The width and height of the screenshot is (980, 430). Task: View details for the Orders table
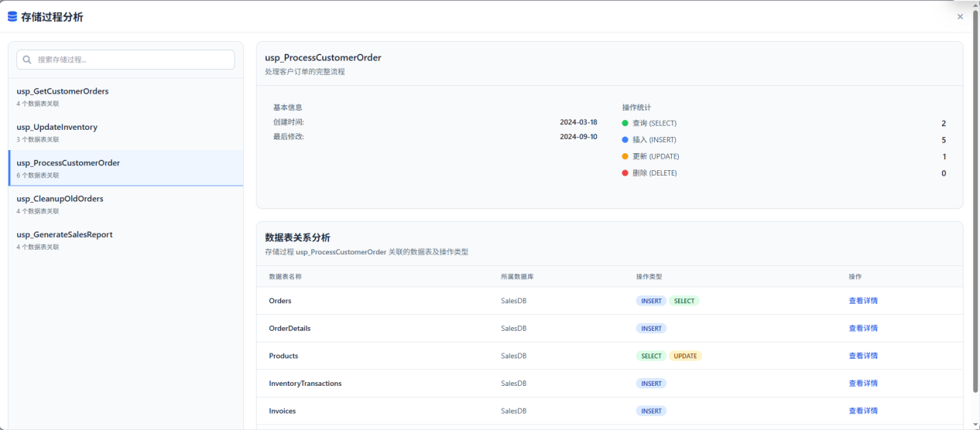click(862, 301)
